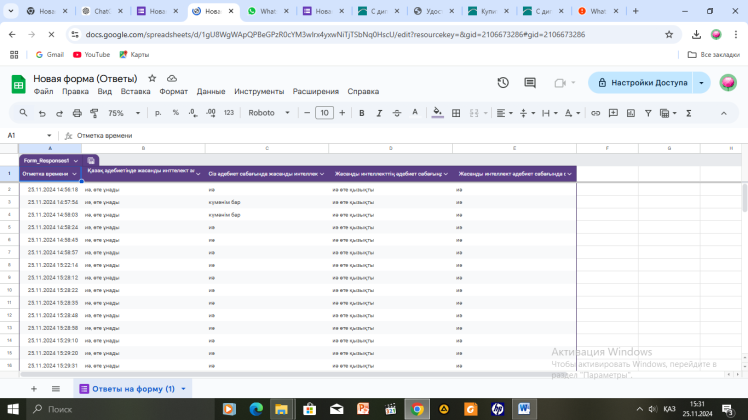Toggle italic formatting
Screen dimensions: 748x420
(379, 113)
